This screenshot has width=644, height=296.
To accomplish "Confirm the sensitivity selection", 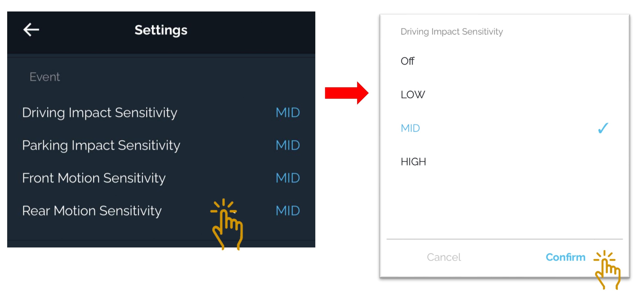I will (565, 257).
